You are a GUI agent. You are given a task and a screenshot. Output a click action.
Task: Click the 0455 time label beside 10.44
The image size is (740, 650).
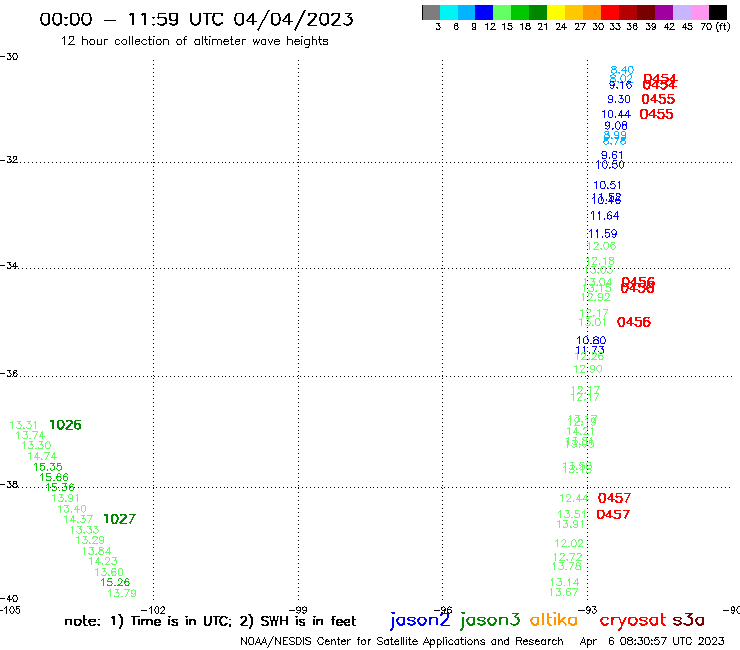[656, 114]
